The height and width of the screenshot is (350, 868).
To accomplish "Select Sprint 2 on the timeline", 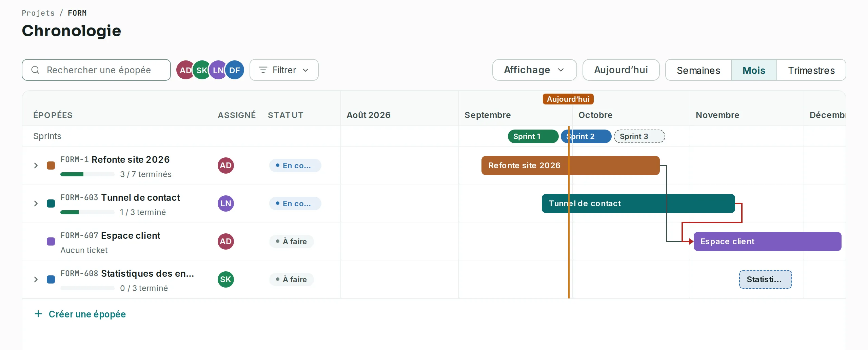I will coord(586,136).
